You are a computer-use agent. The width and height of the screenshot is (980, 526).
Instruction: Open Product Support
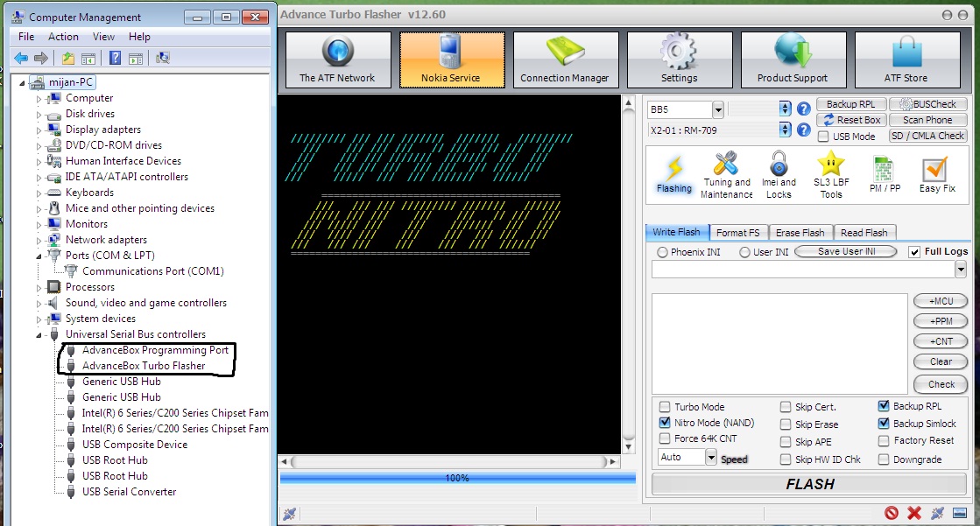793,60
